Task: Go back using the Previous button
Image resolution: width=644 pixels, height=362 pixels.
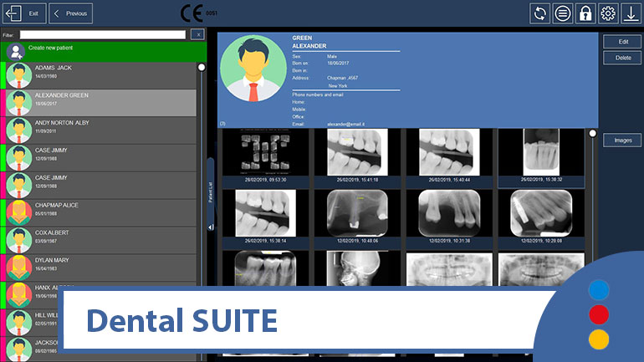Action: pyautogui.click(x=71, y=13)
